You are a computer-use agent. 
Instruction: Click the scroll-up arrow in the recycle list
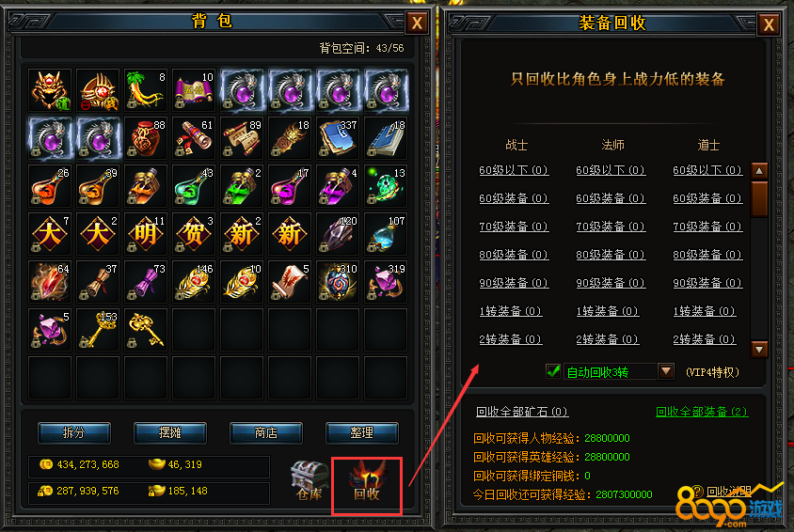point(759,171)
